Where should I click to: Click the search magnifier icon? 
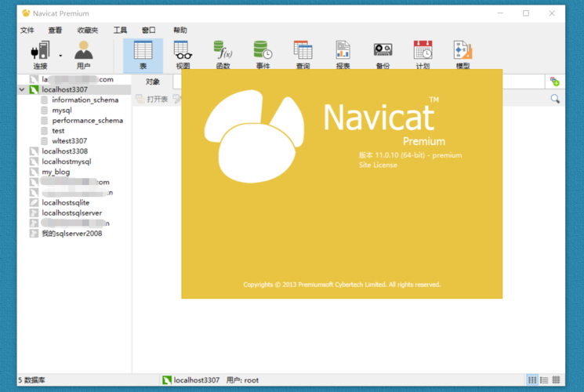(555, 99)
